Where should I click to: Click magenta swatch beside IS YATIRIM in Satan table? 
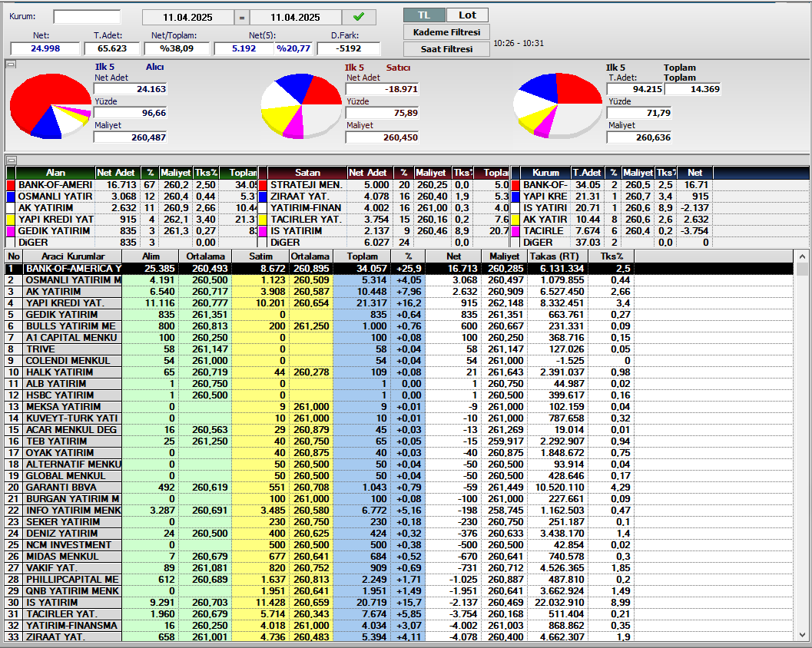pos(263,231)
